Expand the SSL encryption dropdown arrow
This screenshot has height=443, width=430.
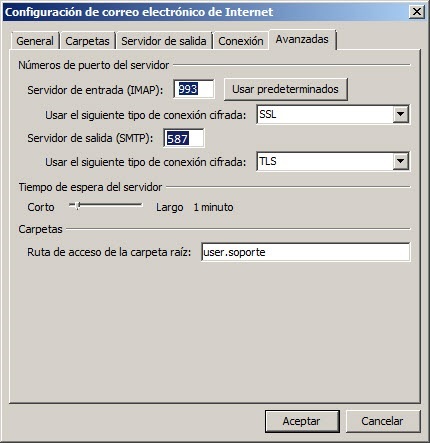tap(400, 114)
